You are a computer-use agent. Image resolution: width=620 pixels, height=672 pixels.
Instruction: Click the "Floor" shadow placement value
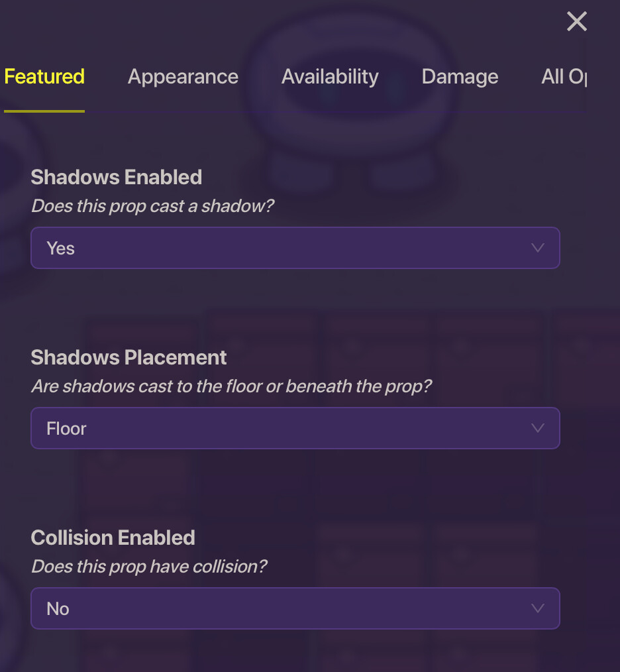coord(66,429)
